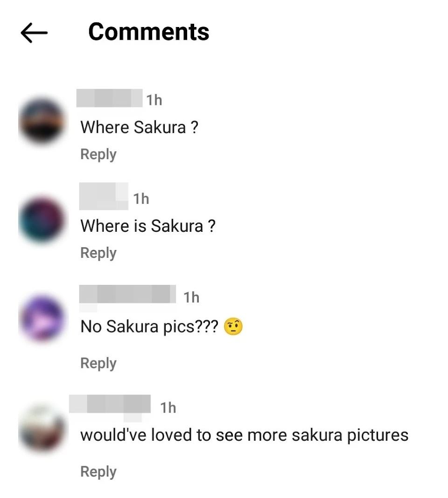Reply to the 'No Sakura pics???' comment
The width and height of the screenshot is (448, 498).
point(98,363)
